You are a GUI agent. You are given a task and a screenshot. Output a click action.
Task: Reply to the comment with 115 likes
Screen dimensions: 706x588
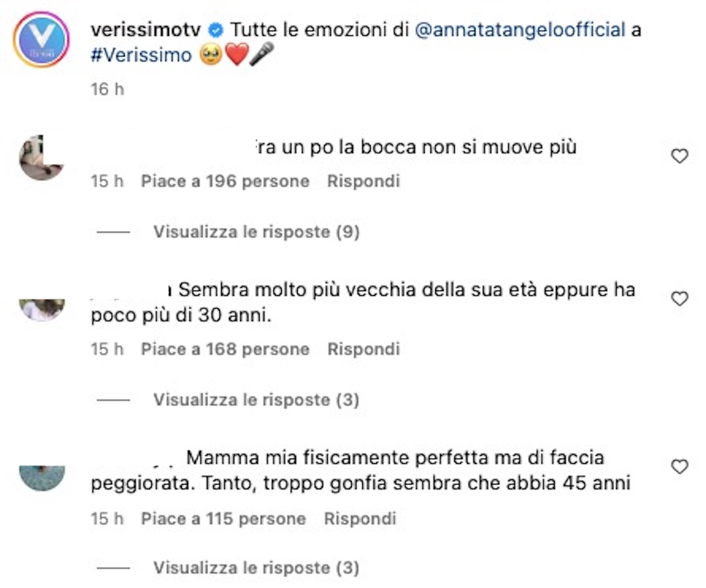coord(360,519)
